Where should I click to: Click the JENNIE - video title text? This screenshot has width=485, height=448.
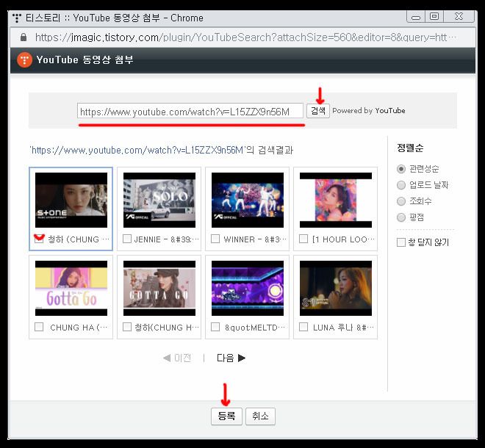tap(167, 239)
